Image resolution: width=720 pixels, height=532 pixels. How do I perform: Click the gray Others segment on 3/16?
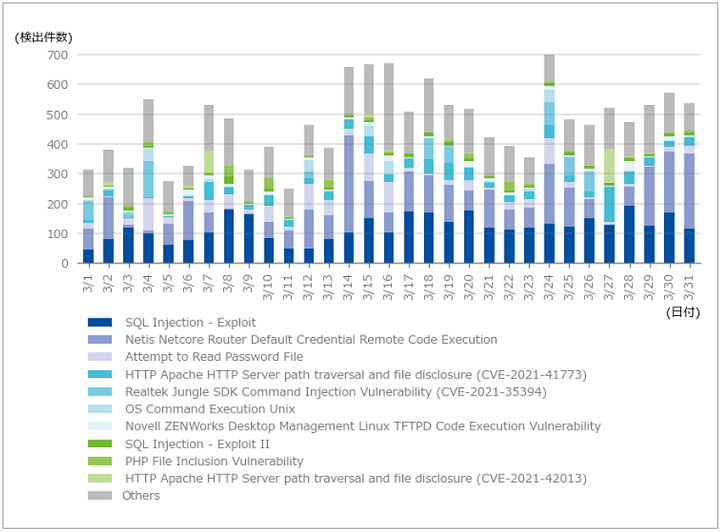(x=389, y=107)
